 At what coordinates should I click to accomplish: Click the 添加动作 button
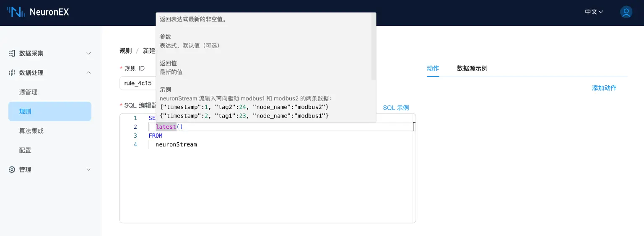[604, 88]
